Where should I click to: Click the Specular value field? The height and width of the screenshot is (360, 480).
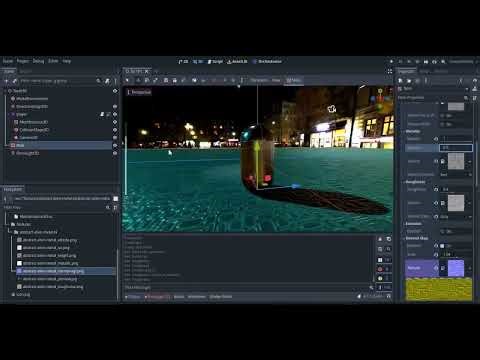[x=455, y=147]
